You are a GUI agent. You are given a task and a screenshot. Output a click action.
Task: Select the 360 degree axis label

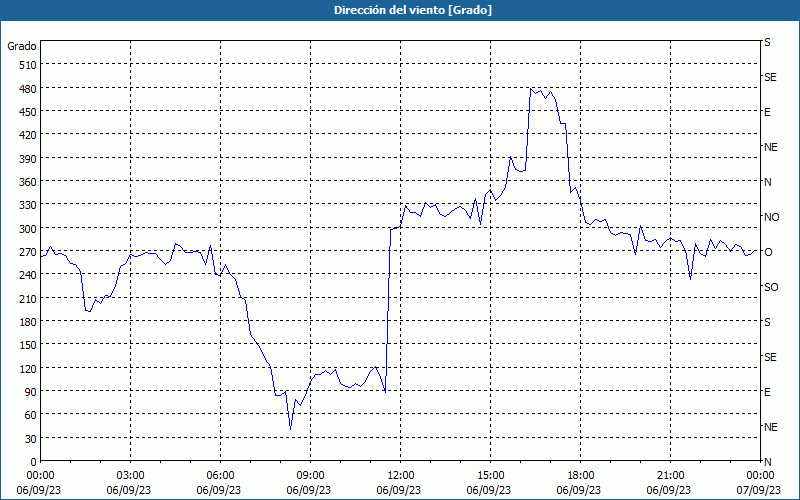[x=29, y=182]
